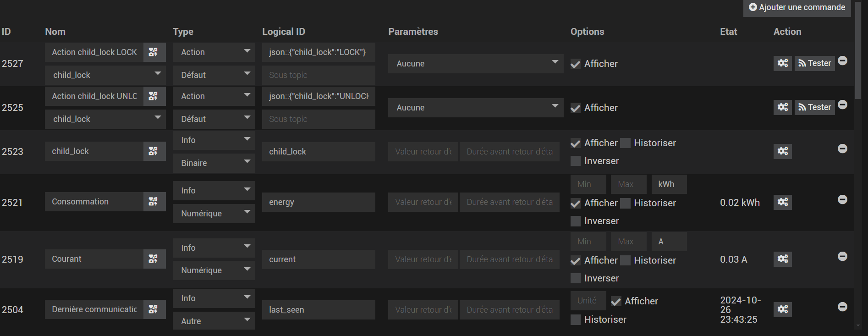Open advanced settings gears for command 2527
The height and width of the screenshot is (336, 868).
782,63
